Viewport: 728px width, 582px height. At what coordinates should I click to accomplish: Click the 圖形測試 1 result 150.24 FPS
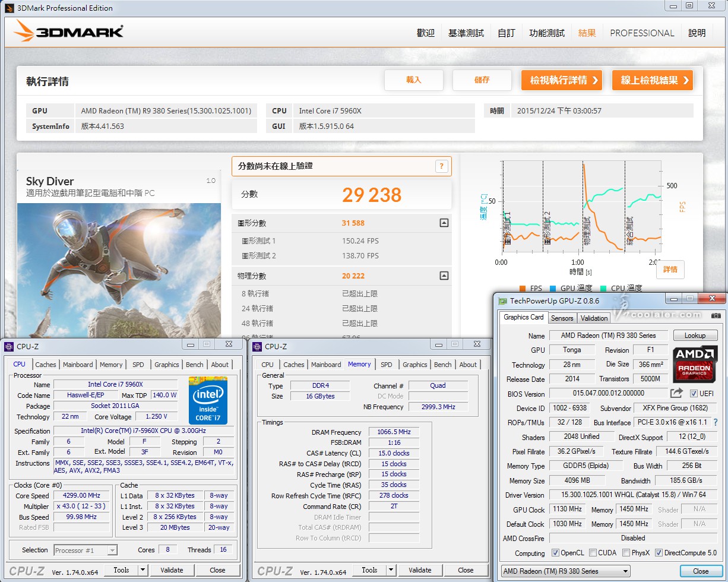[360, 241]
